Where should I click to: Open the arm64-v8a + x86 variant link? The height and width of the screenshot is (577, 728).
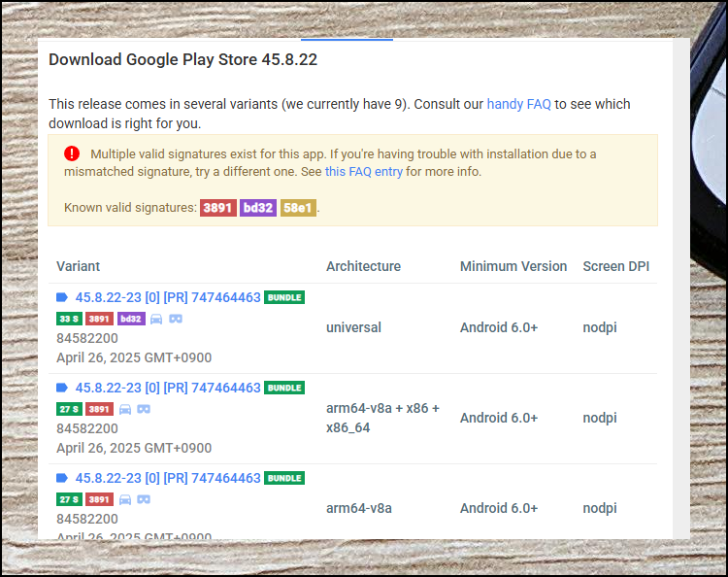[168, 388]
